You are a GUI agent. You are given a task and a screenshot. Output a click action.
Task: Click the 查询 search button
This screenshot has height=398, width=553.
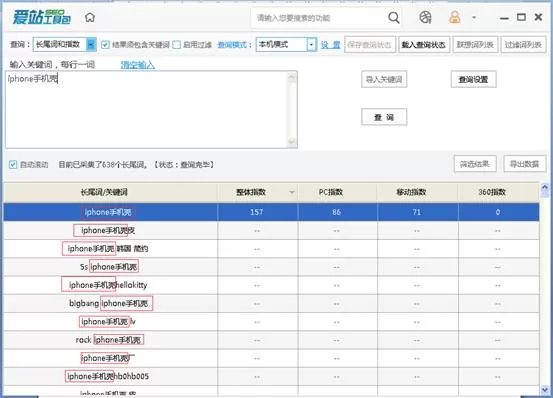(x=384, y=117)
